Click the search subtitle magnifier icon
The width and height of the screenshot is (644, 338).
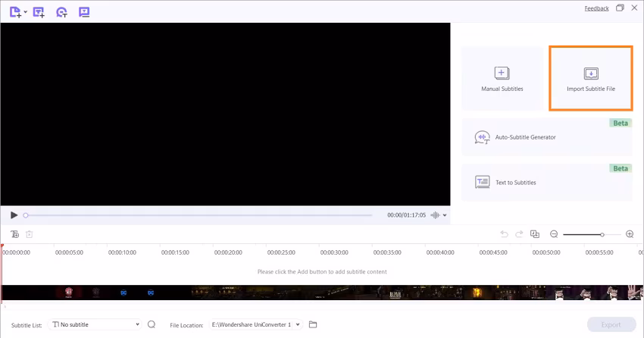152,324
